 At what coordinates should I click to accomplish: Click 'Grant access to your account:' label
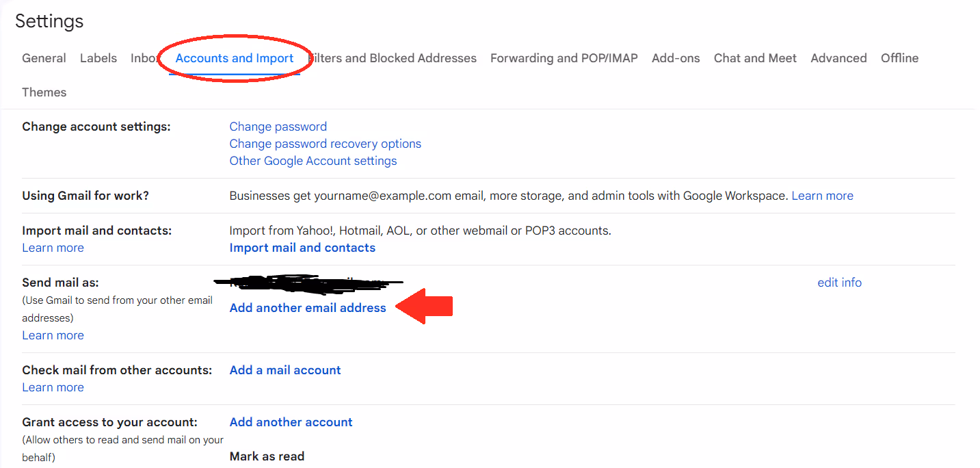point(109,422)
